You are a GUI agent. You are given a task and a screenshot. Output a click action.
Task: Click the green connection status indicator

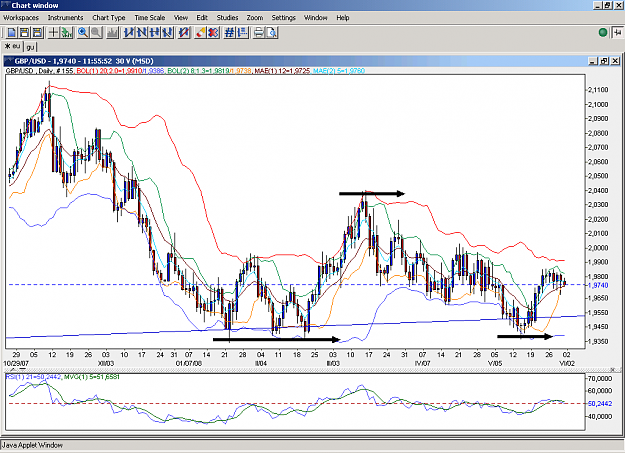tap(603, 32)
